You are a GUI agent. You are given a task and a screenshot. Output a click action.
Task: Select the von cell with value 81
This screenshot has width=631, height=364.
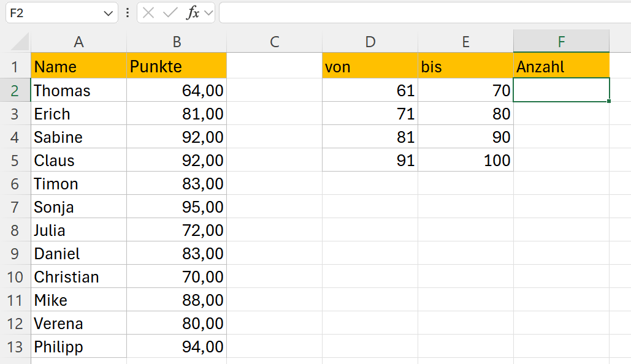pos(370,137)
